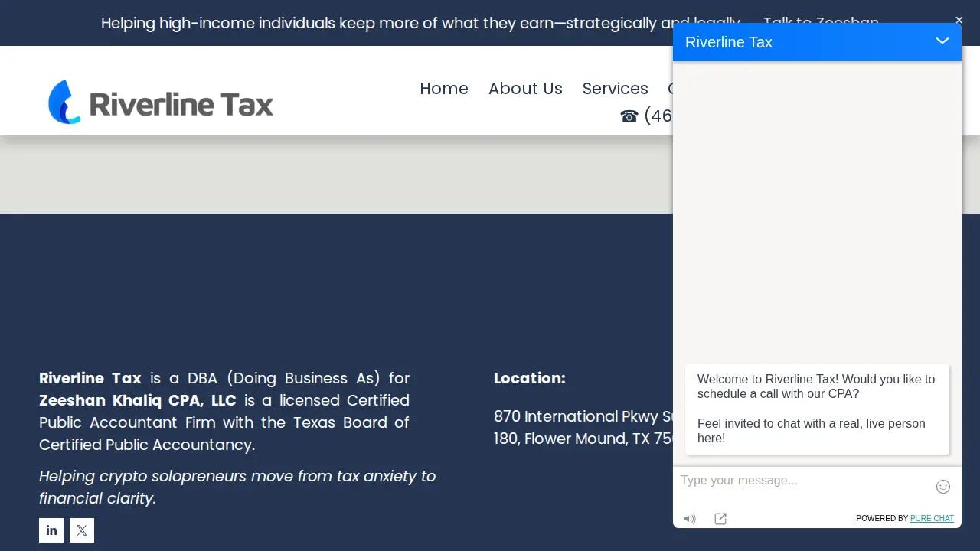The image size is (980, 551).
Task: Open the LinkedIn social icon
Action: pyautogui.click(x=51, y=530)
